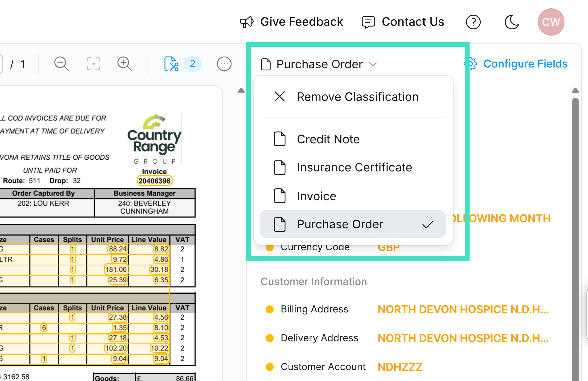Click the right panel scroll-up arrow
588x381 pixels.
tap(576, 91)
